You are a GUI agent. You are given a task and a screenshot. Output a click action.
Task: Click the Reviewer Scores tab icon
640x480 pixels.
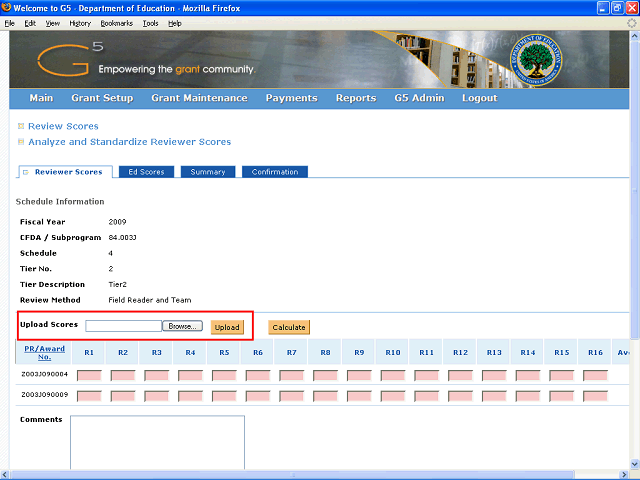pyautogui.click(x=26, y=172)
